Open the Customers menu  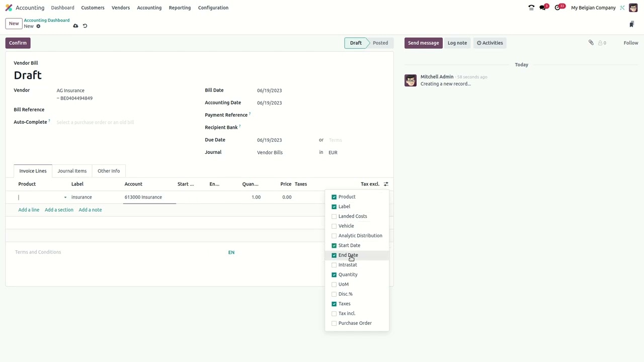coord(93,8)
